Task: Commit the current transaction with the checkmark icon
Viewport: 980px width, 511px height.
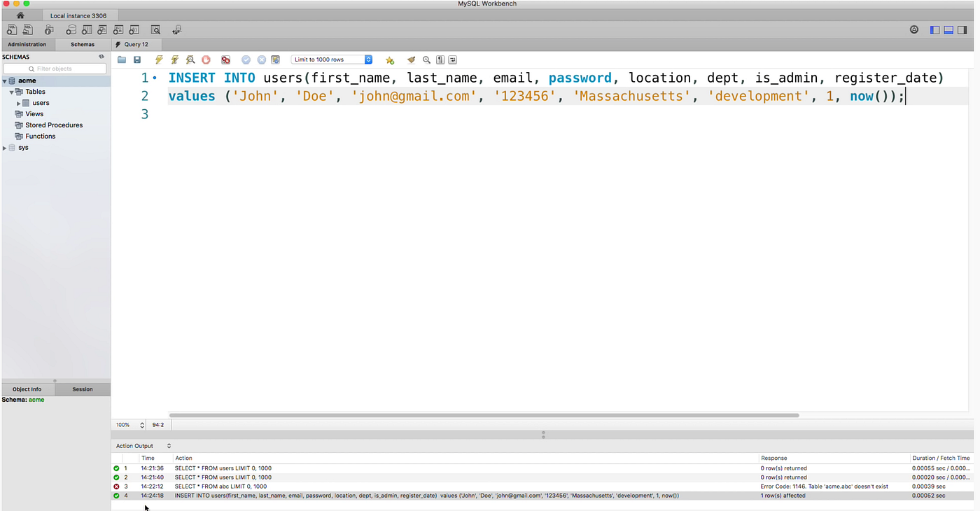Action: [246, 59]
